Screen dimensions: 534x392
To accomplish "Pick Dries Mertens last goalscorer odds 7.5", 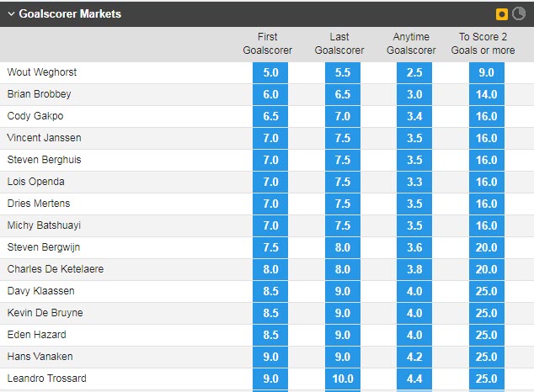I will [x=343, y=204].
